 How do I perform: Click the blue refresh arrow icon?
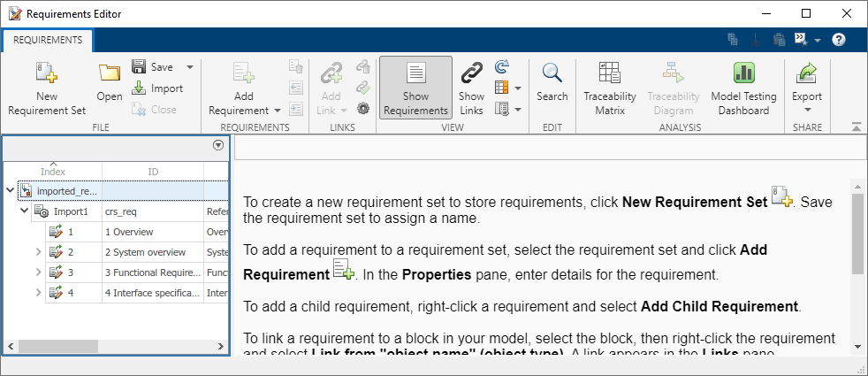pos(501,66)
